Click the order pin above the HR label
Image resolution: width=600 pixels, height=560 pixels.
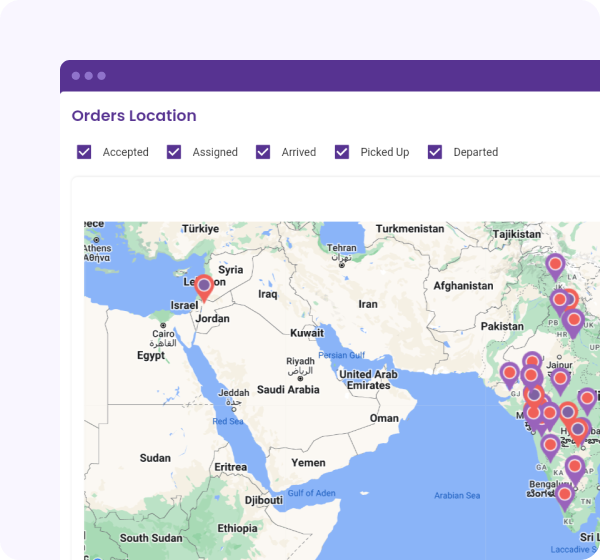click(x=573, y=320)
